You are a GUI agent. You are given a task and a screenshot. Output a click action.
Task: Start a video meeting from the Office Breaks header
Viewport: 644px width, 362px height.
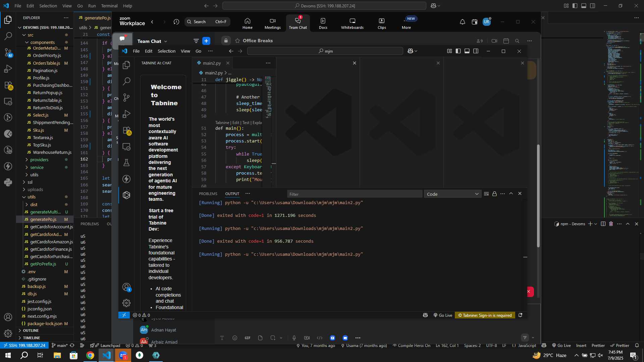tap(494, 41)
